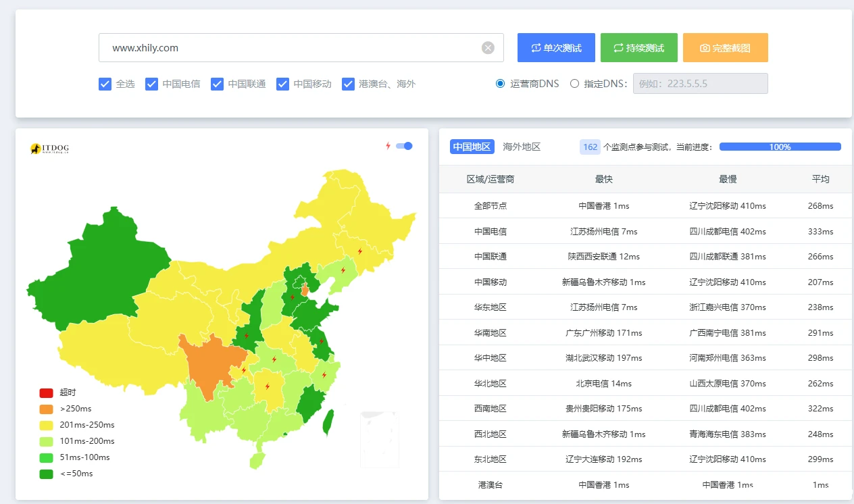Uncheck the 全选 checkbox
This screenshot has width=854, height=504.
click(105, 84)
